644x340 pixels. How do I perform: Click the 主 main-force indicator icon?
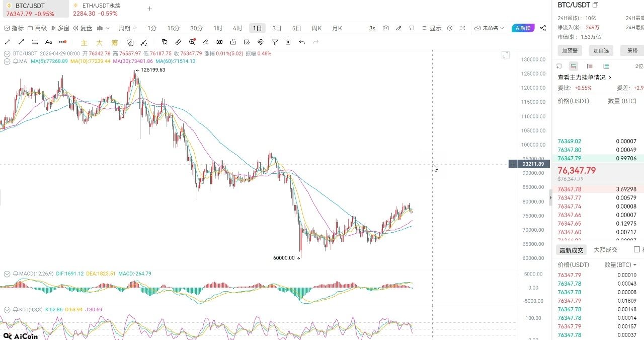pos(84,43)
